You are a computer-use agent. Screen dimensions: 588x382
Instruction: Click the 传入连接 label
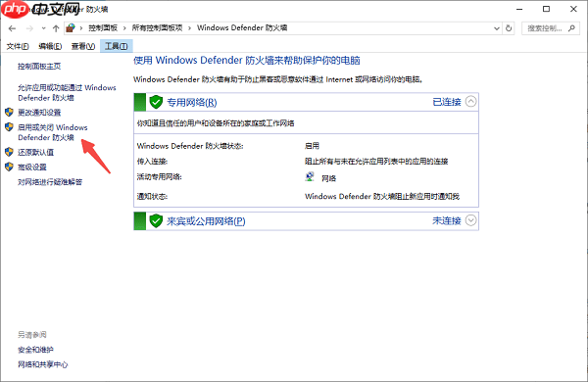[152, 162]
